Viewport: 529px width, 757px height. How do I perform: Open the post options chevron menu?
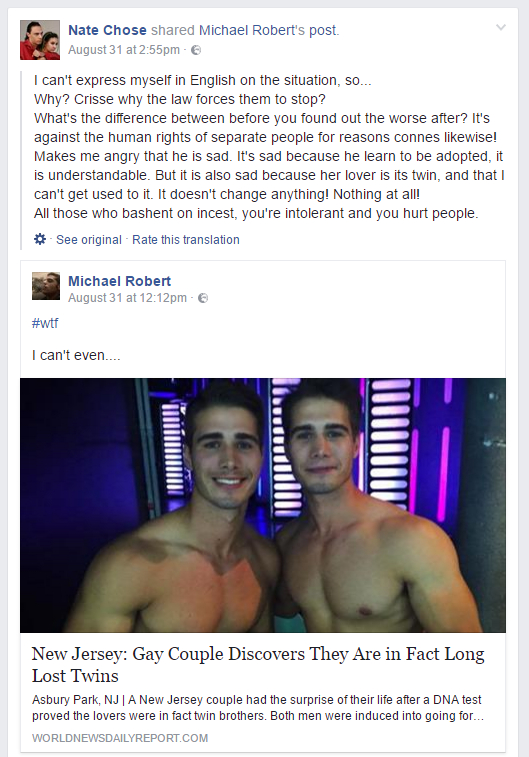(x=501, y=28)
